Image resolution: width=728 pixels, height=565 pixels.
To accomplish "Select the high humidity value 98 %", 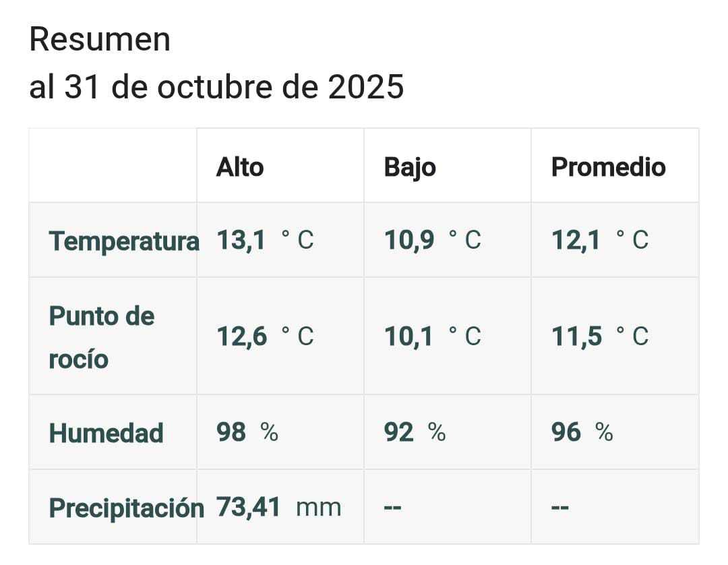I will click(247, 432).
